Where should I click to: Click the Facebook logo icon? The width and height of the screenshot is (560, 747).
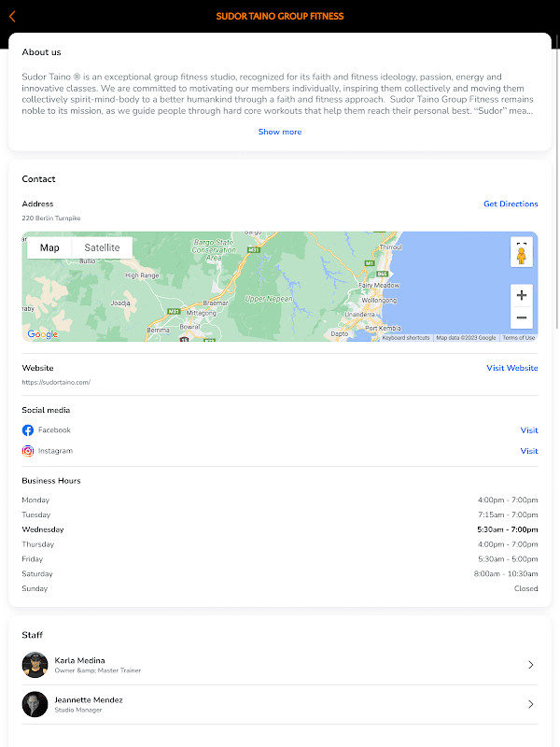tap(28, 430)
